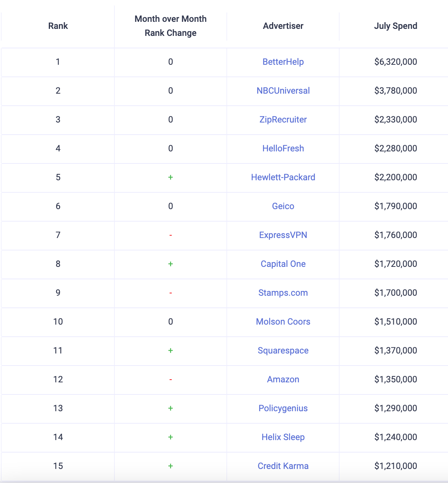Open the Credit Karma link
Image resolution: width=448 pixels, height=483 pixels.
(x=283, y=466)
